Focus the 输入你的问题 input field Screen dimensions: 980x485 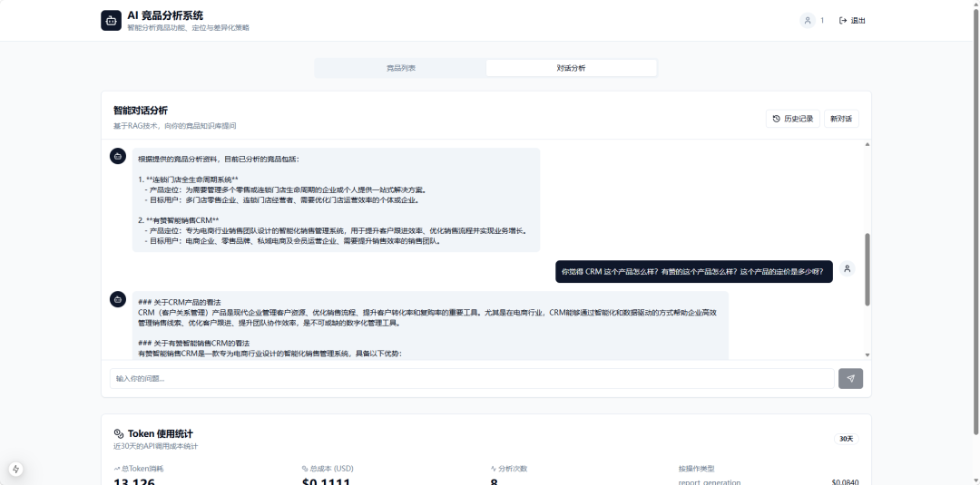[x=472, y=378]
